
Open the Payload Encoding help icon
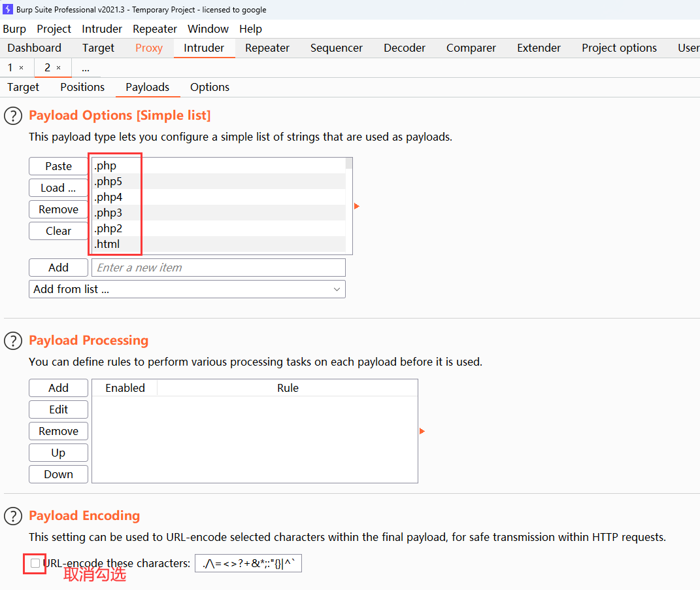point(13,516)
